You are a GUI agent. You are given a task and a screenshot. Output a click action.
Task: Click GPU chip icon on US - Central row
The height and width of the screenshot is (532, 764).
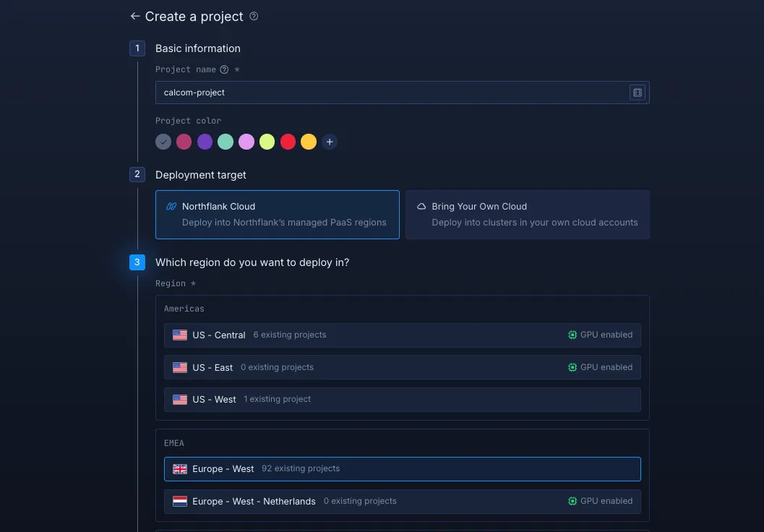(572, 335)
